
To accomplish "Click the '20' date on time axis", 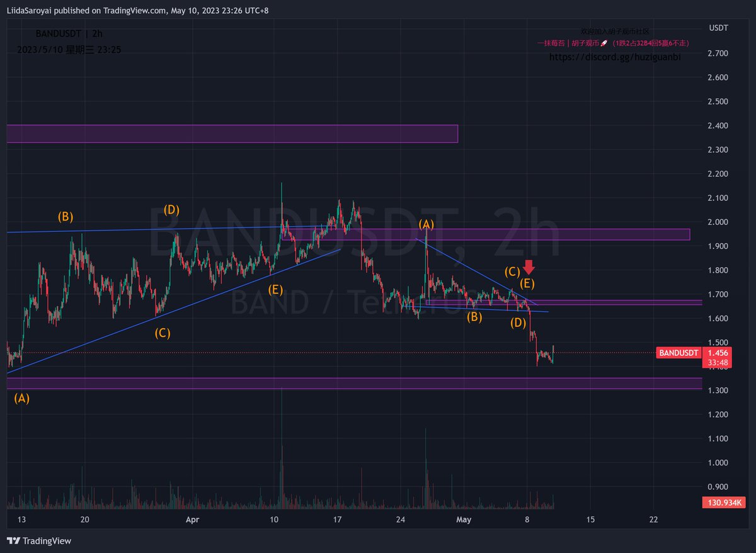I will [x=86, y=520].
